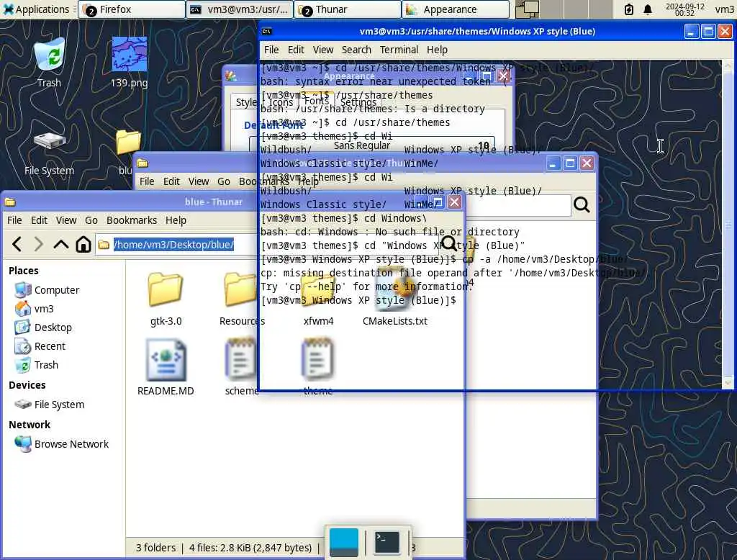Image resolution: width=737 pixels, height=560 pixels.
Task: Click the clock showing 2024-09-12
Action: click(685, 9)
